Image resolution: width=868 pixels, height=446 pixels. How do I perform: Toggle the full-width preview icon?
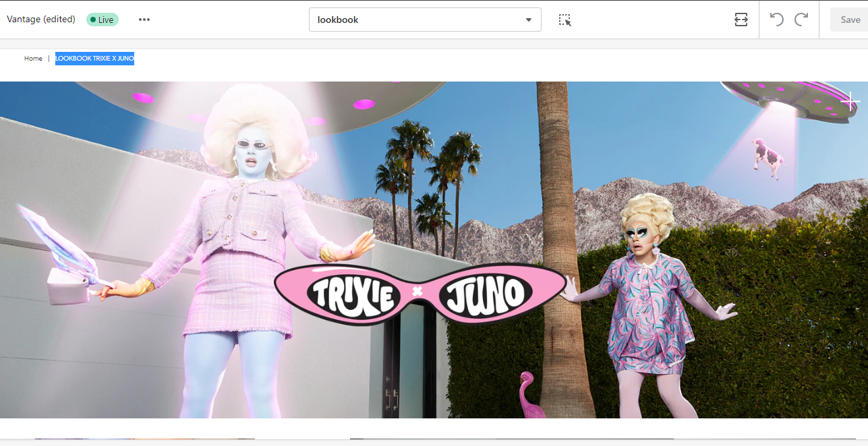pos(741,20)
